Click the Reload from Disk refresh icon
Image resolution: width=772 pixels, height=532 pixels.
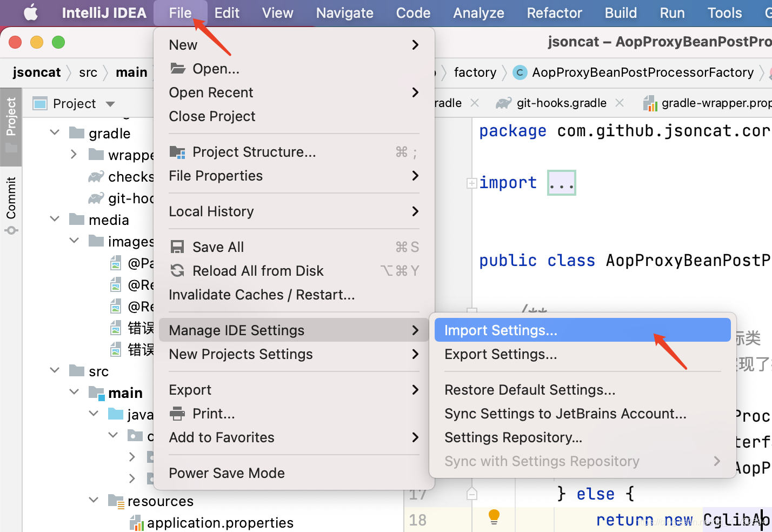click(x=177, y=270)
